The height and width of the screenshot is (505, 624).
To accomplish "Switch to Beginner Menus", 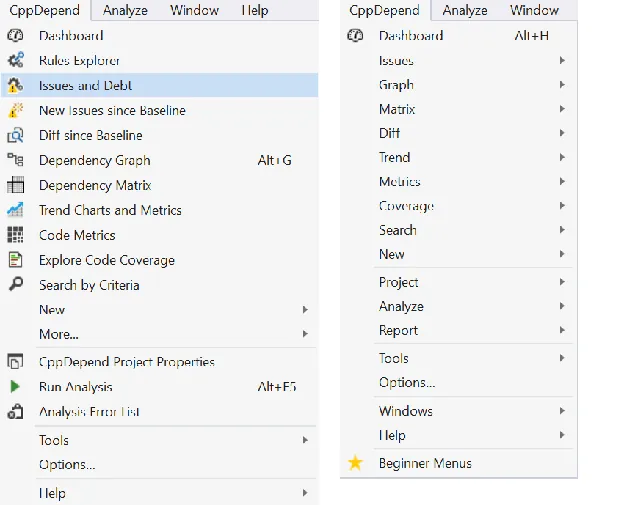I will [458, 463].
